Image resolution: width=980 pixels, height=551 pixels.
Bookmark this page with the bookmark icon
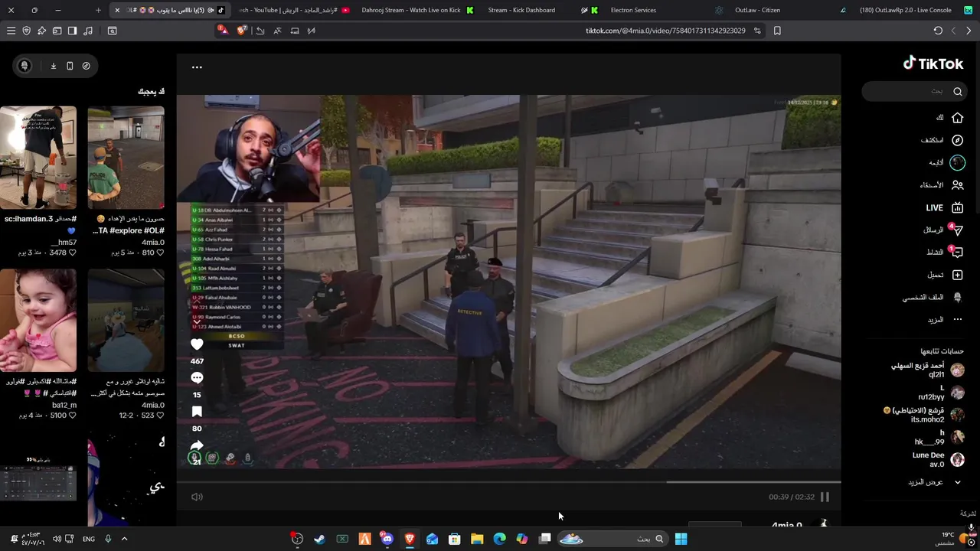pos(777,31)
